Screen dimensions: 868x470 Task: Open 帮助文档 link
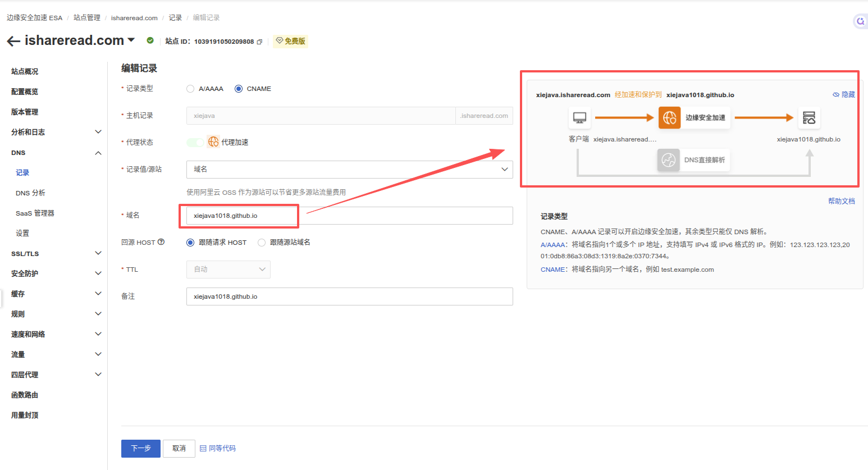[x=842, y=201]
